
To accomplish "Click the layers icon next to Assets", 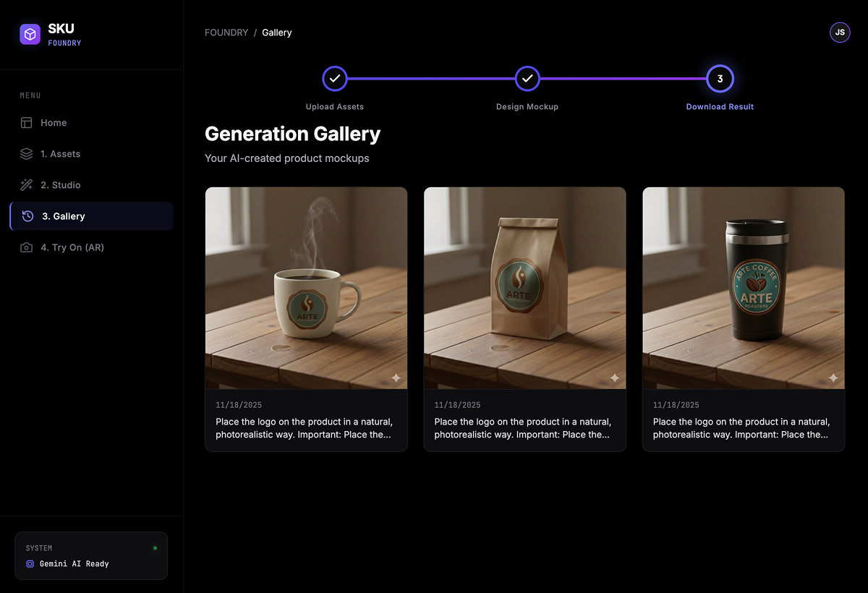I will tap(27, 153).
